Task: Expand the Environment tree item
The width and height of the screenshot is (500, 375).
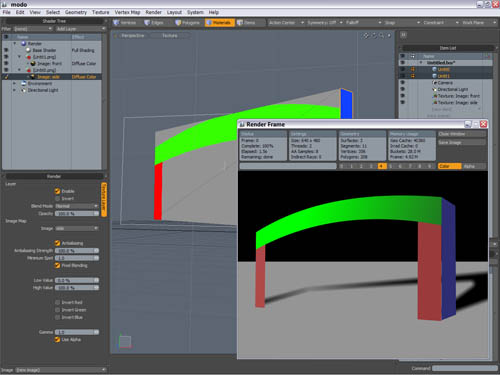Action: tap(14, 83)
